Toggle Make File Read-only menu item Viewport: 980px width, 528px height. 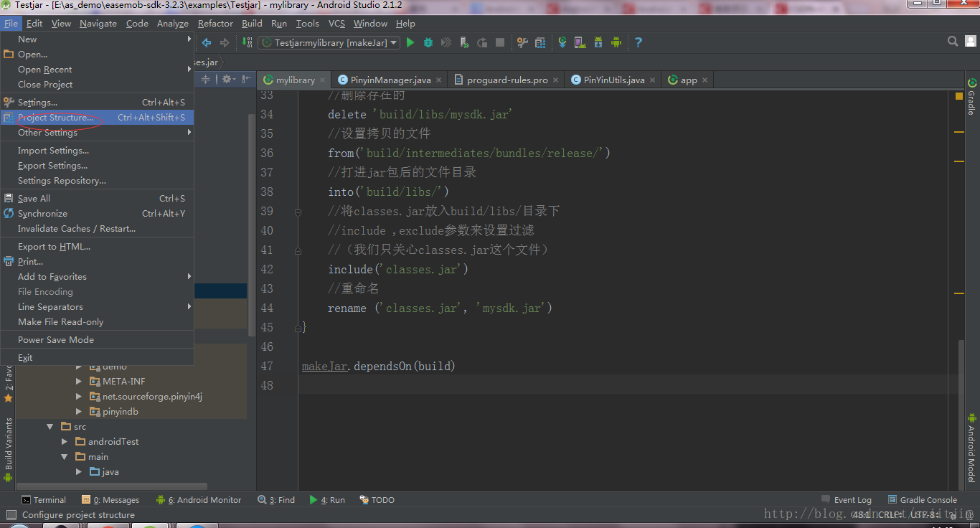click(98, 322)
